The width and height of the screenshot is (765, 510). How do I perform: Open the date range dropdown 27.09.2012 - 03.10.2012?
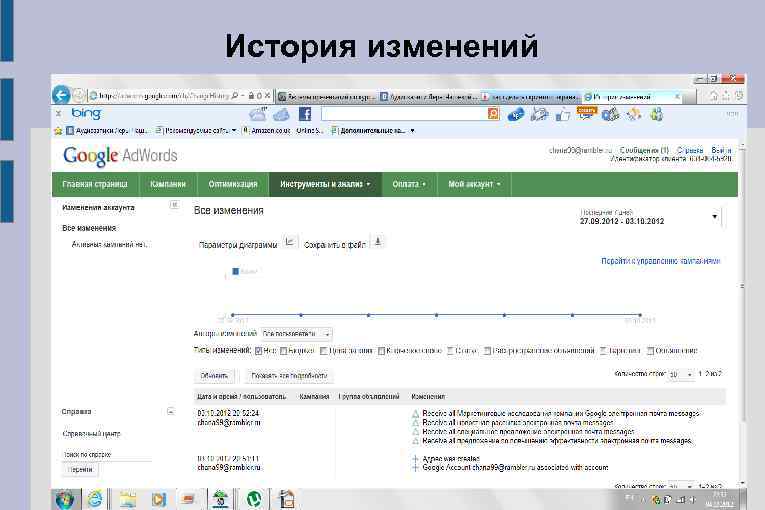649,217
